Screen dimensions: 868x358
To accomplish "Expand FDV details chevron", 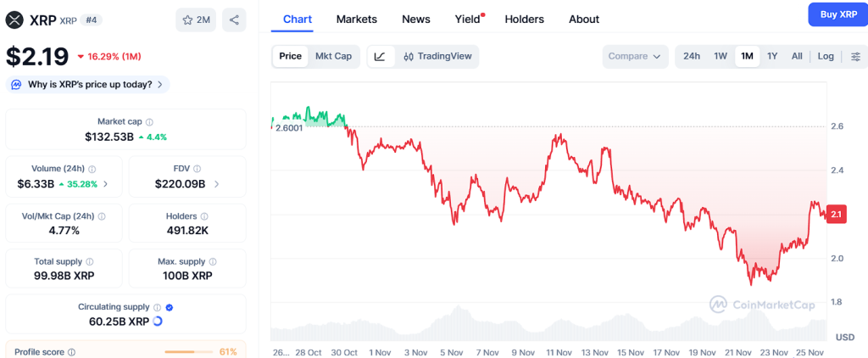I will (216, 184).
